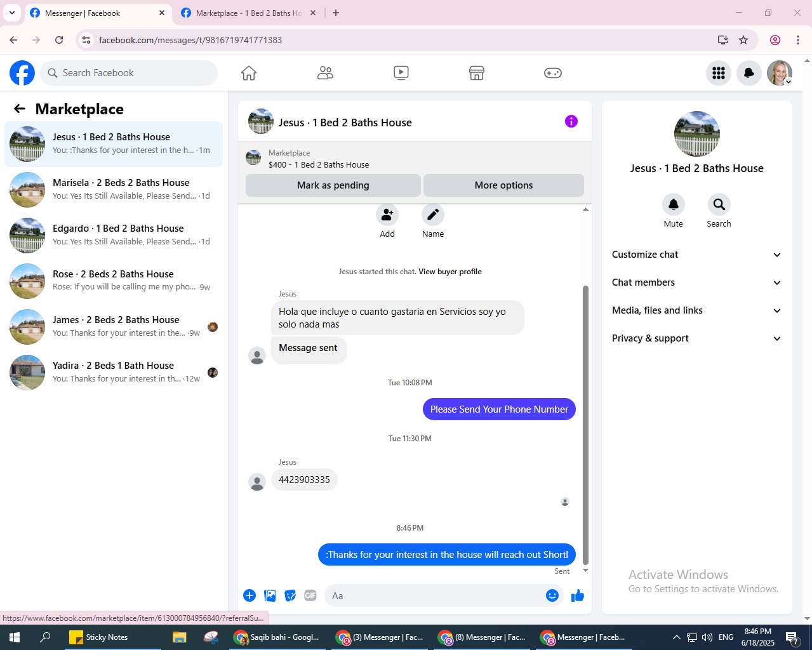Open Chrome profile icon in toolbar
This screenshot has height=650, width=812.
775,40
